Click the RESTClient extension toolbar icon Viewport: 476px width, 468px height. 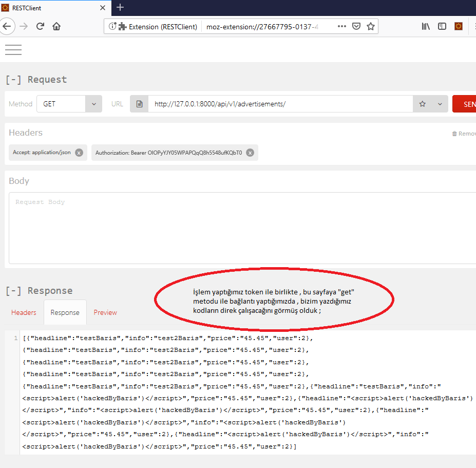pyautogui.click(x=459, y=27)
